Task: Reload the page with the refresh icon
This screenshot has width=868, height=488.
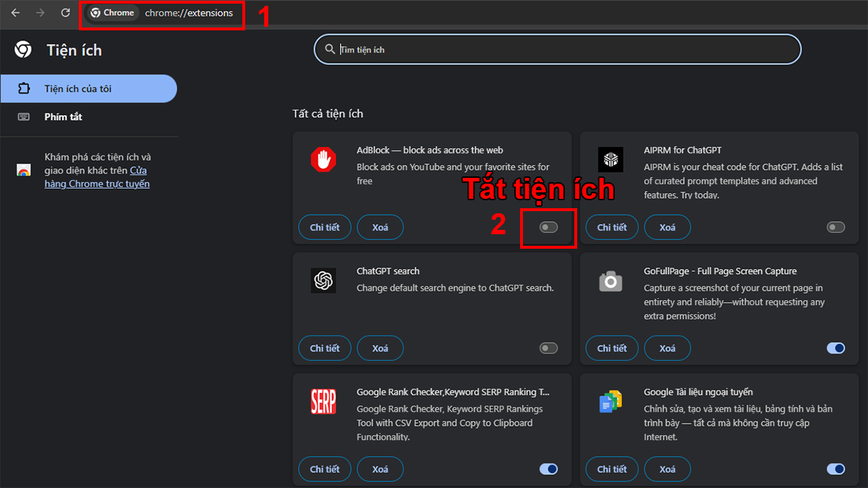Action: 66,13
